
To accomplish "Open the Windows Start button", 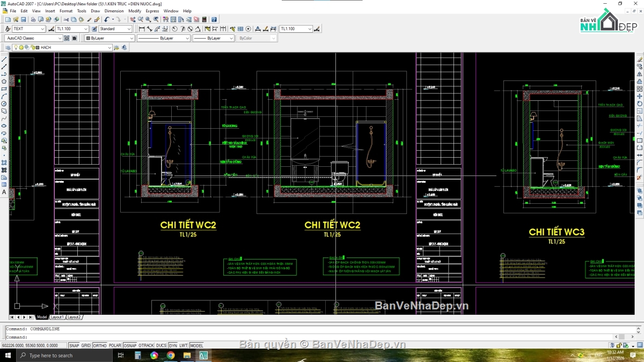I will click(x=8, y=356).
